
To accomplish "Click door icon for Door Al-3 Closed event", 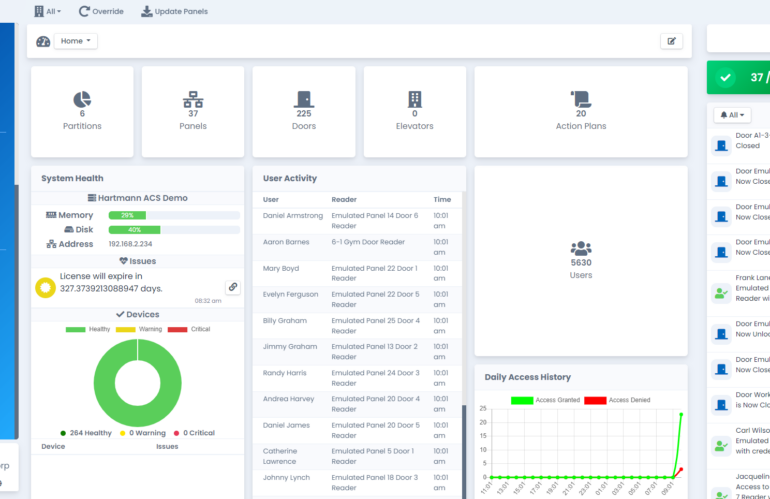I will click(x=721, y=145).
